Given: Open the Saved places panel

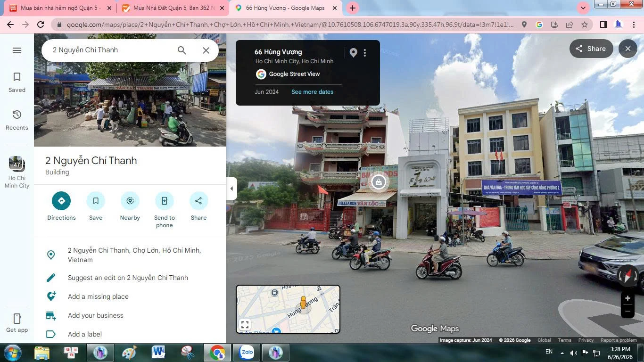Looking at the screenshot, I should [x=17, y=82].
